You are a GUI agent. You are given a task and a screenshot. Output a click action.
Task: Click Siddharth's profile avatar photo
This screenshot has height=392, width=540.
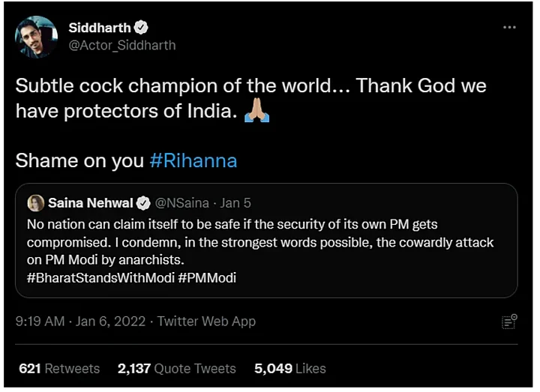pos(36,36)
